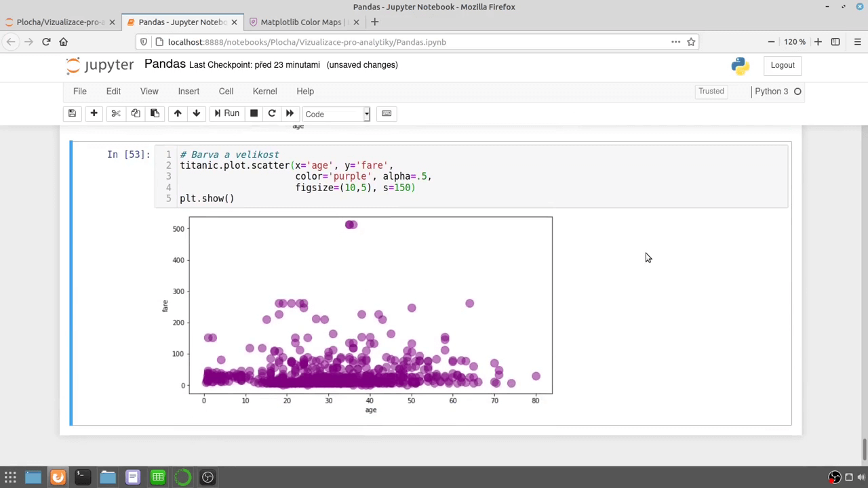Toggle the Trusted notebook indicator

(x=711, y=91)
